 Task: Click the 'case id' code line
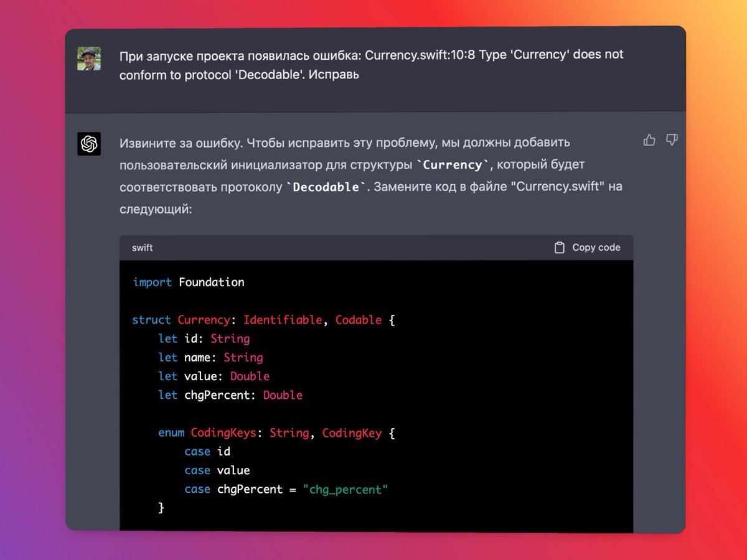[207, 452]
